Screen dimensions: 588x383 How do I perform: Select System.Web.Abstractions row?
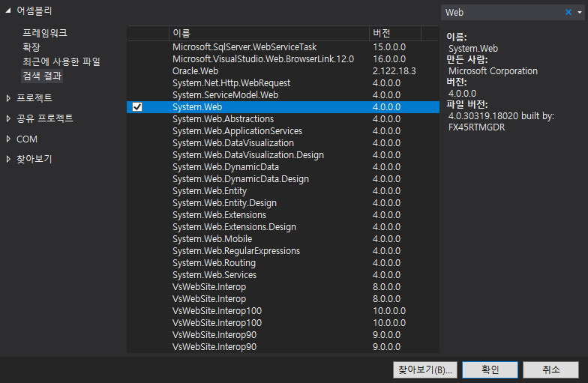pyautogui.click(x=283, y=119)
